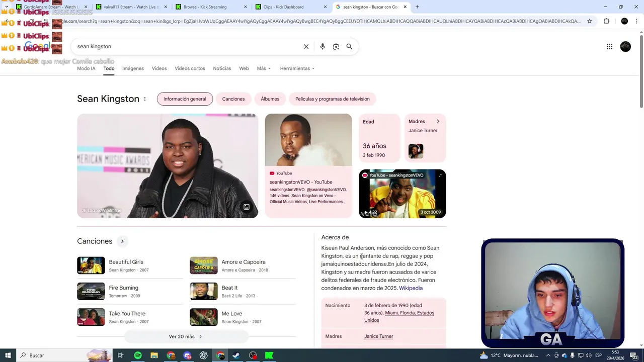Switch to Web tab
644x362 pixels.
point(244,68)
